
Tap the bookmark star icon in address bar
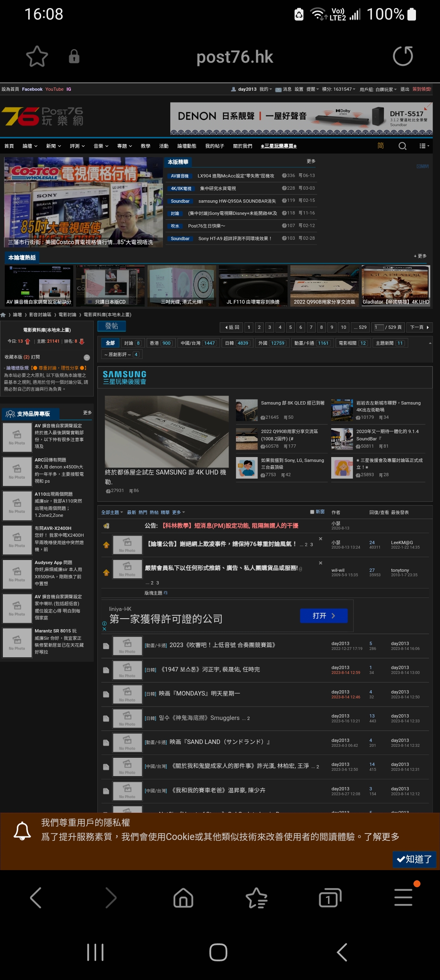pyautogui.click(x=37, y=56)
